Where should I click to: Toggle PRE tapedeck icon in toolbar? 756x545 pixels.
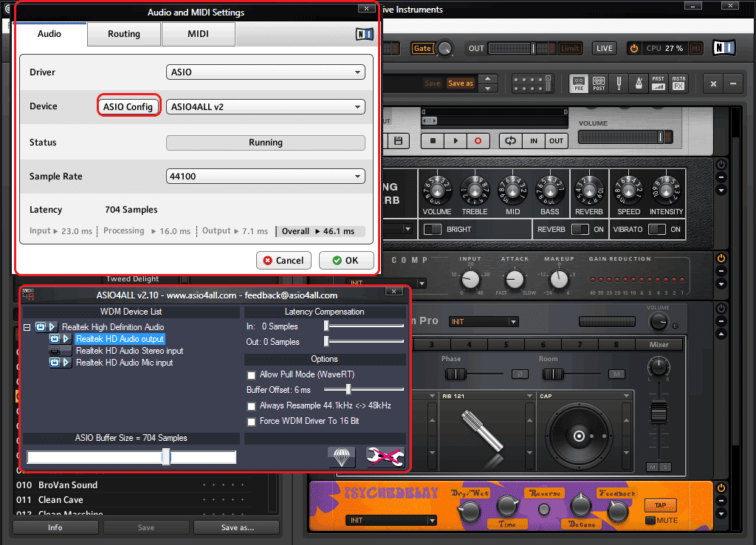click(579, 83)
